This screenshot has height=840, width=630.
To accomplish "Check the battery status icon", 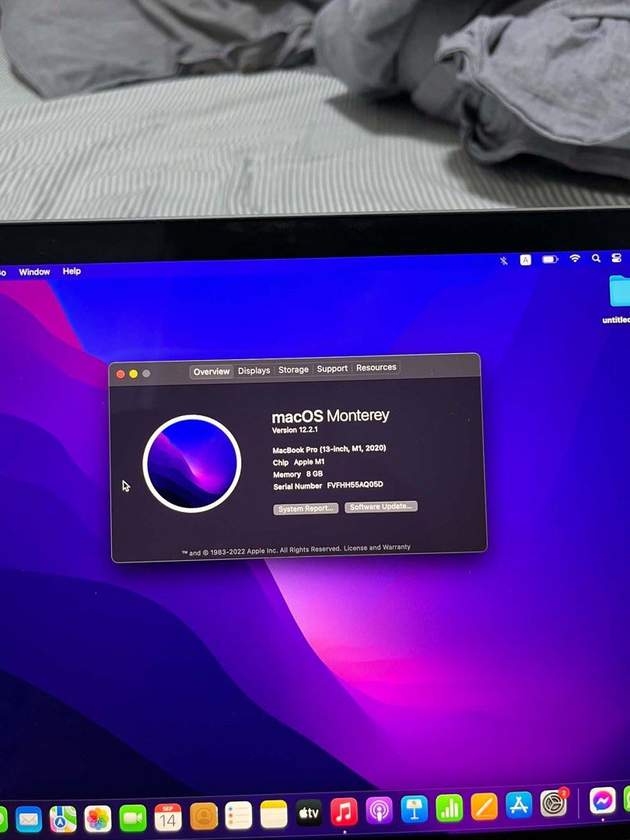I will click(x=550, y=259).
